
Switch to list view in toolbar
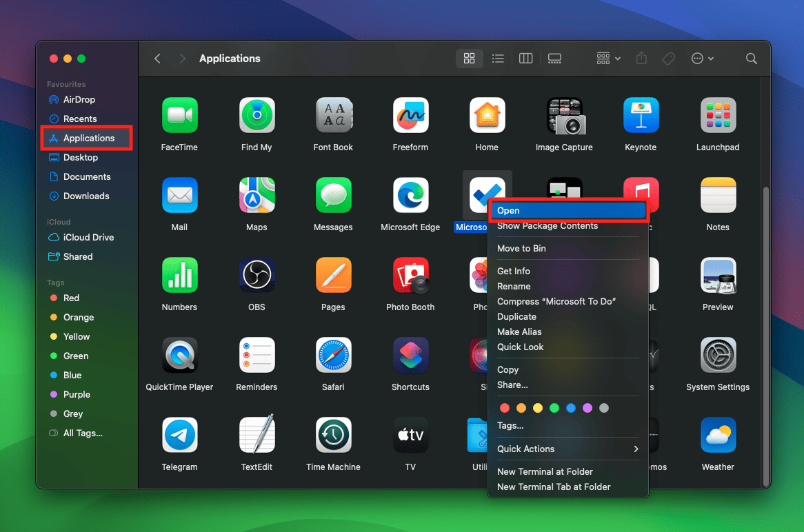(x=498, y=59)
